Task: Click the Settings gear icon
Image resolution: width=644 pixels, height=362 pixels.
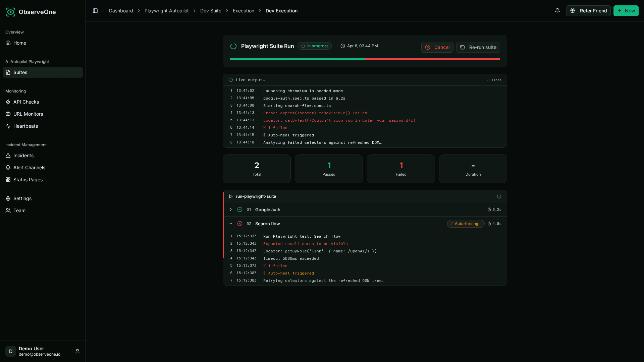Action: point(8,198)
